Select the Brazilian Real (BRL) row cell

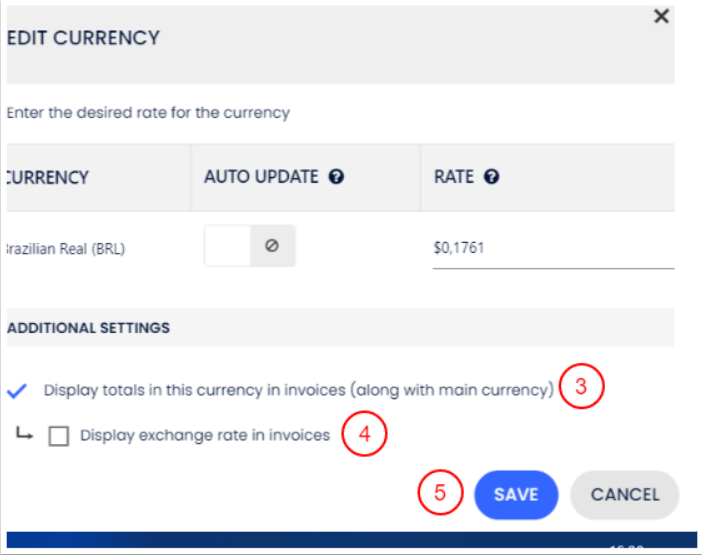click(x=63, y=247)
